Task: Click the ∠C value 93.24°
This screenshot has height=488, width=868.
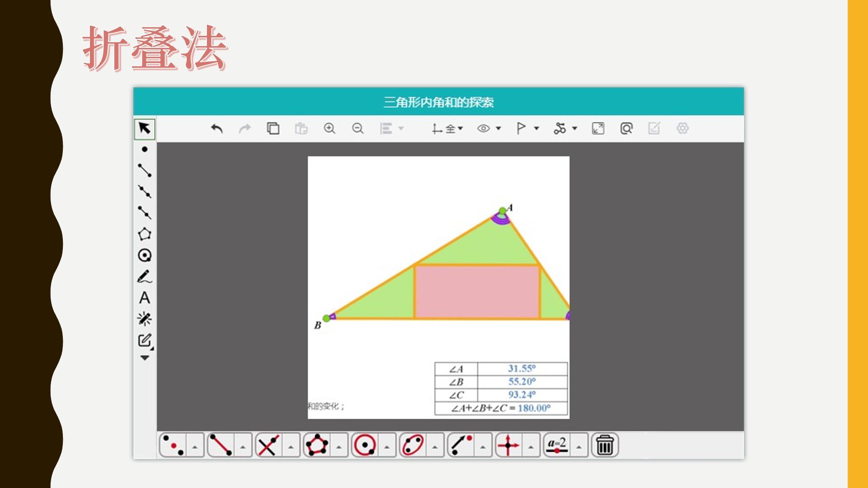Action: [x=522, y=395]
